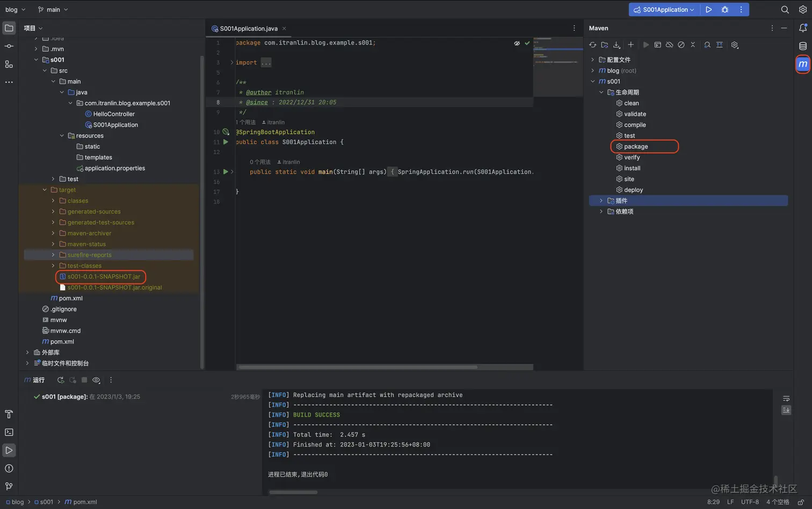
Task: Stop the running process button
Action: [84, 380]
